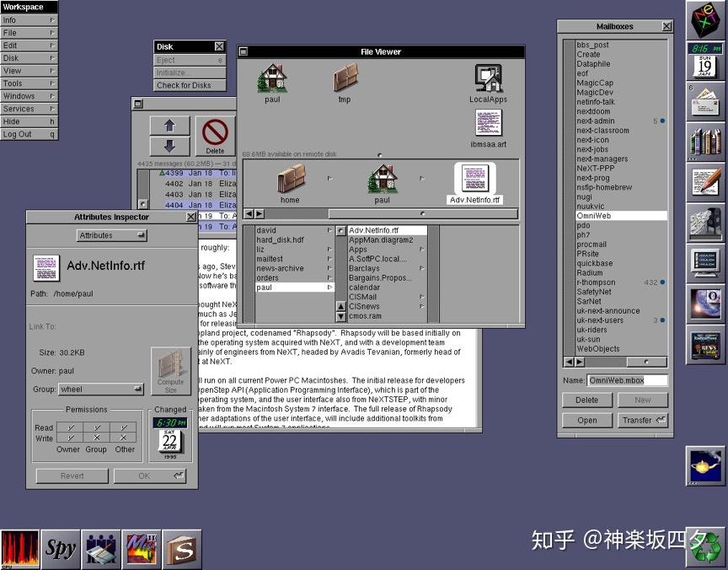Image resolution: width=728 pixels, height=570 pixels.
Task: Click the NeXT logo at top right
Action: [705, 19]
